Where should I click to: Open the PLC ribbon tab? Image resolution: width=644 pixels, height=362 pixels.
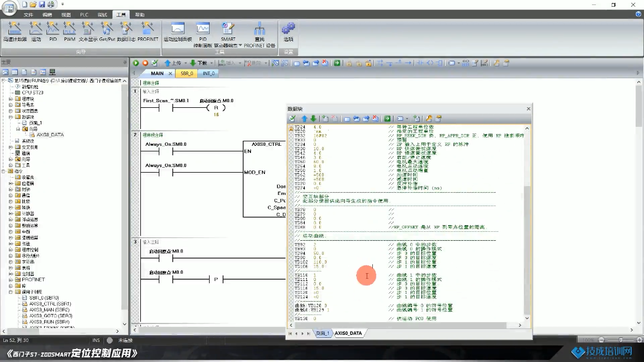84,15
